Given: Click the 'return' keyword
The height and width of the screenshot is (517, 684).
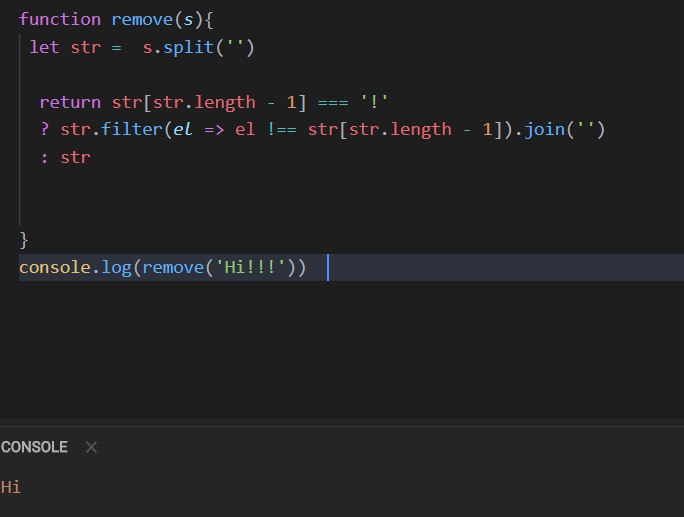Looking at the screenshot, I should [x=70, y=103].
